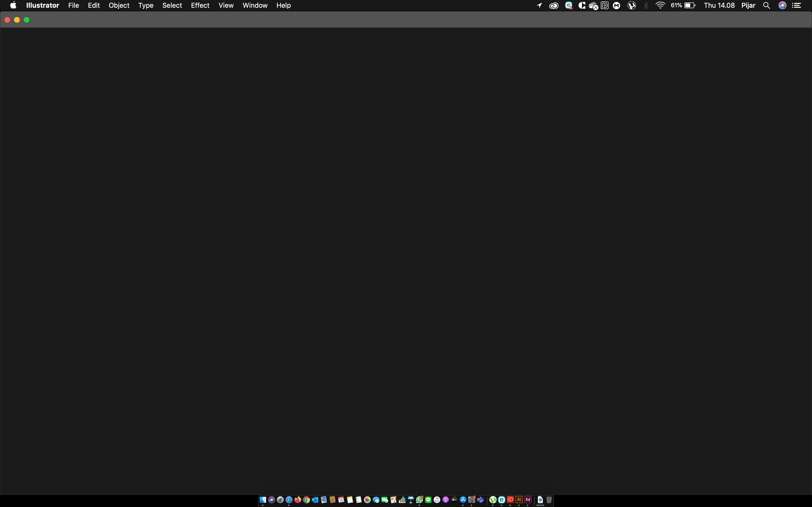Screen dimensions: 812x507
Task: Launch Adobe XD from the dock
Action: (x=528, y=500)
